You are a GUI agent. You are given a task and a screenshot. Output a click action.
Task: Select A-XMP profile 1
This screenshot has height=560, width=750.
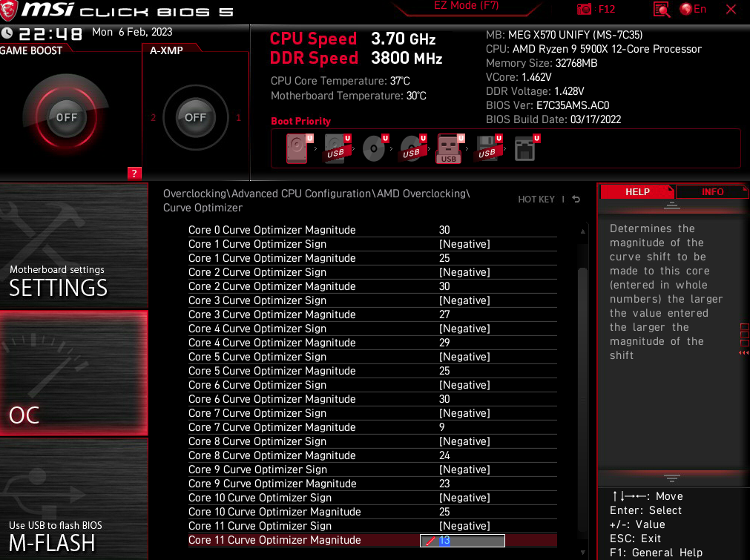(x=238, y=117)
